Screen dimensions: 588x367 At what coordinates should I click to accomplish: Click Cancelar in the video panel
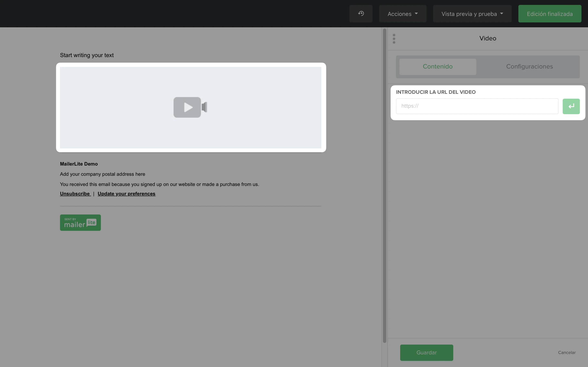pyautogui.click(x=567, y=353)
